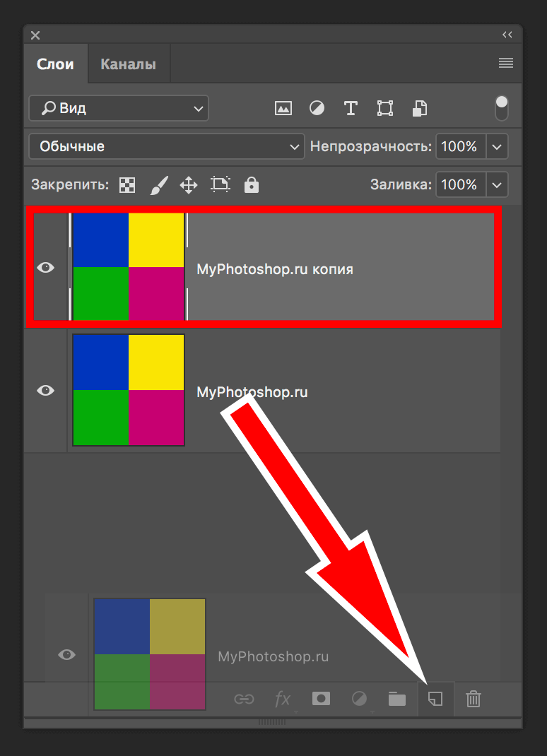Viewport: 547px width, 756px height.
Task: Click the smart object filter icon
Action: pyautogui.click(x=420, y=108)
